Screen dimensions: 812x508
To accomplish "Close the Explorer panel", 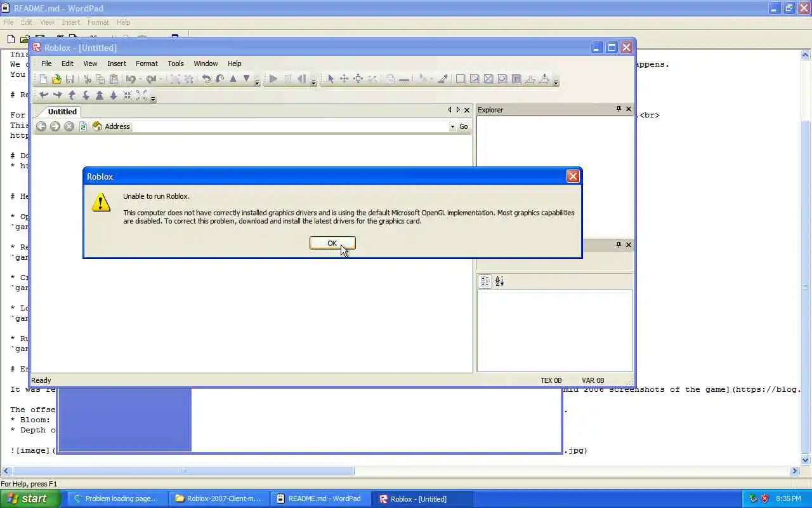I will pos(629,109).
